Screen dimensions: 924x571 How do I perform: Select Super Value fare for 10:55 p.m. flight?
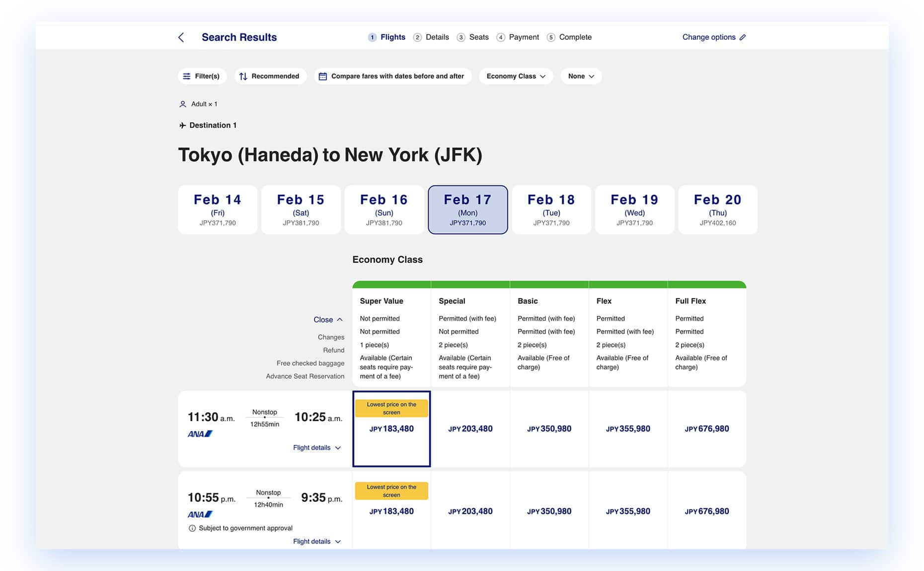point(391,511)
